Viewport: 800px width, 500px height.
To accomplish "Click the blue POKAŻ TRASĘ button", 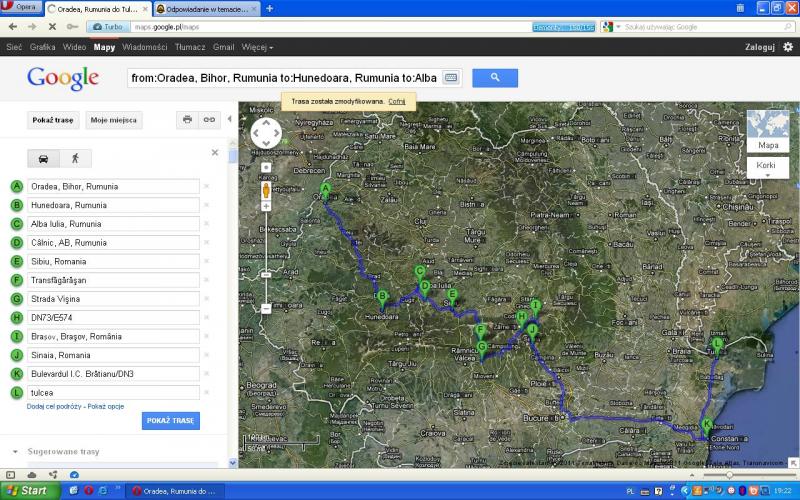I will [171, 421].
